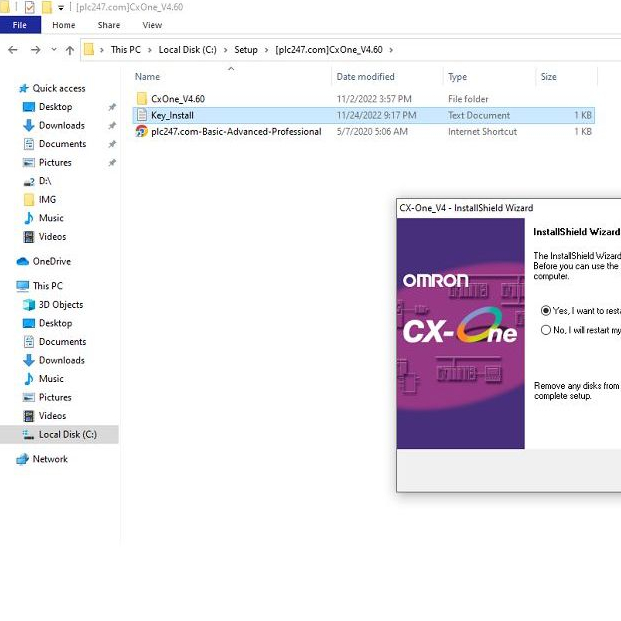Select Local Disk (C:) in sidebar
The width and height of the screenshot is (621, 621).
[x=67, y=434]
